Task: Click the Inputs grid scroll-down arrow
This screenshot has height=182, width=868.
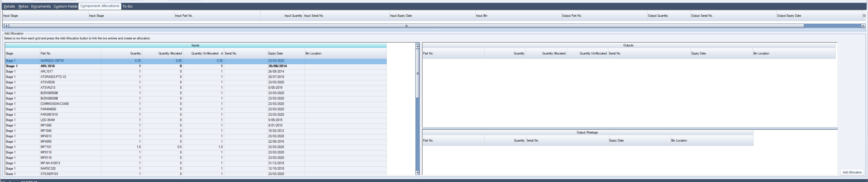Action: [417, 173]
